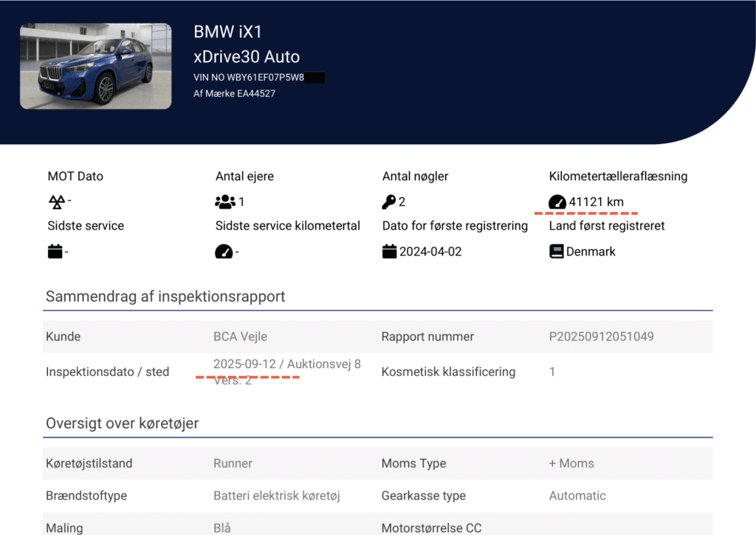This screenshot has width=756, height=535.
Task: Click the 2024-04-02 registration date value
Action: (430, 252)
